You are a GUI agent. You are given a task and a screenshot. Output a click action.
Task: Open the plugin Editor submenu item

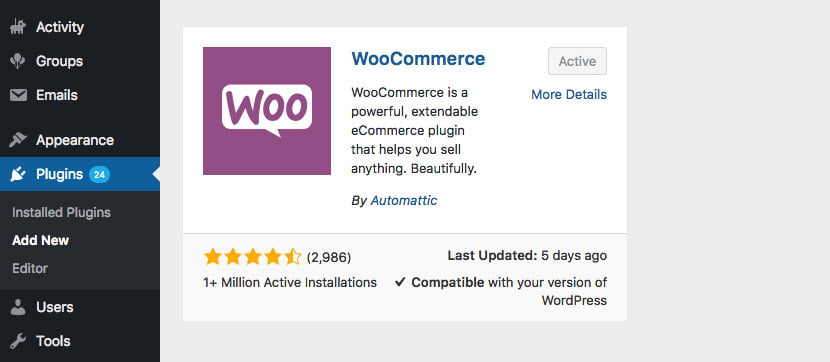click(30, 268)
